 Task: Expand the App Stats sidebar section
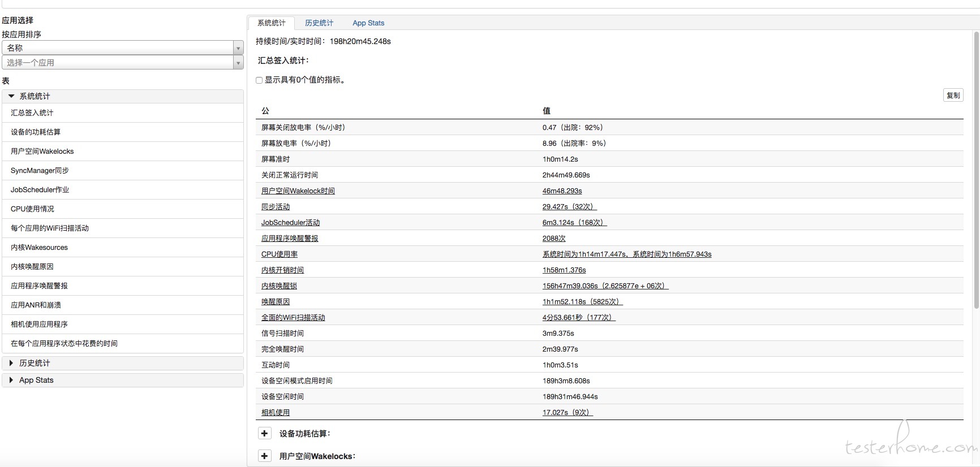(x=11, y=380)
